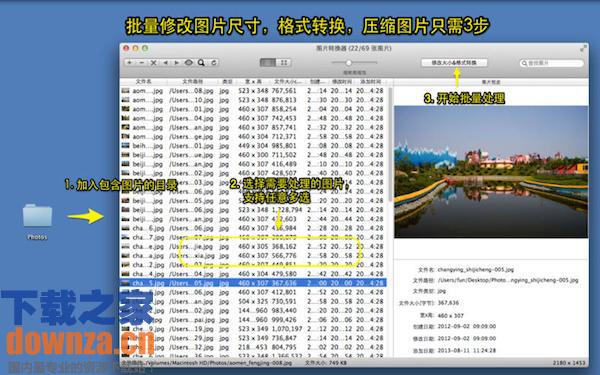Select row with file size 416,489
The height and width of the screenshot is (375, 600).
253,164
